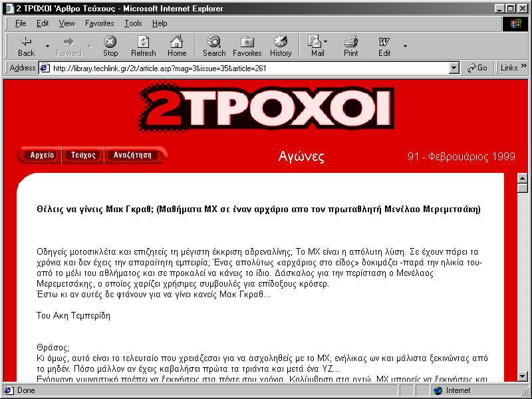
Task: Click the page scrollbar up arrow
Action: (523, 178)
